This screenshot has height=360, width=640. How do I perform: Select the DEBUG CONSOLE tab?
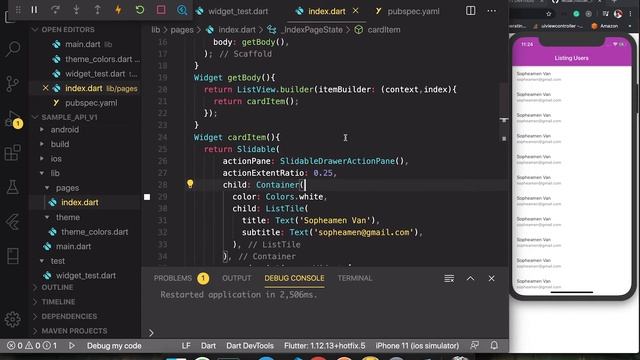[294, 278]
